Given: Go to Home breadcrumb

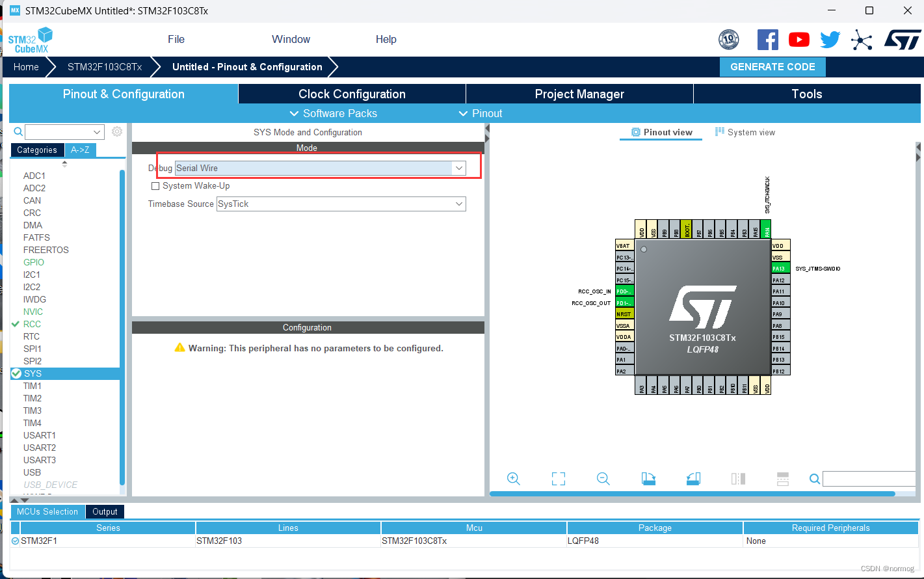Looking at the screenshot, I should pyautogui.click(x=26, y=67).
